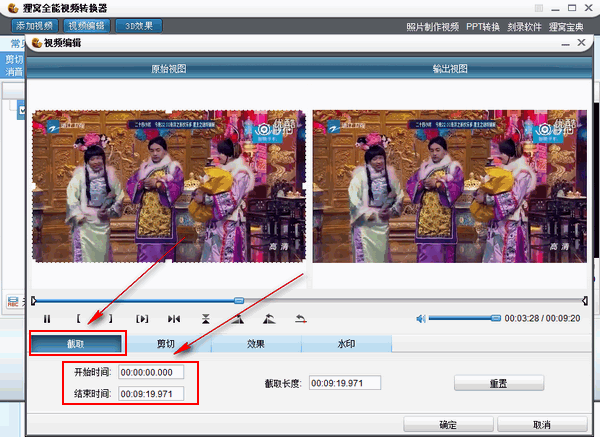Click the vertical flip icon
The image size is (600, 437).
[206, 319]
